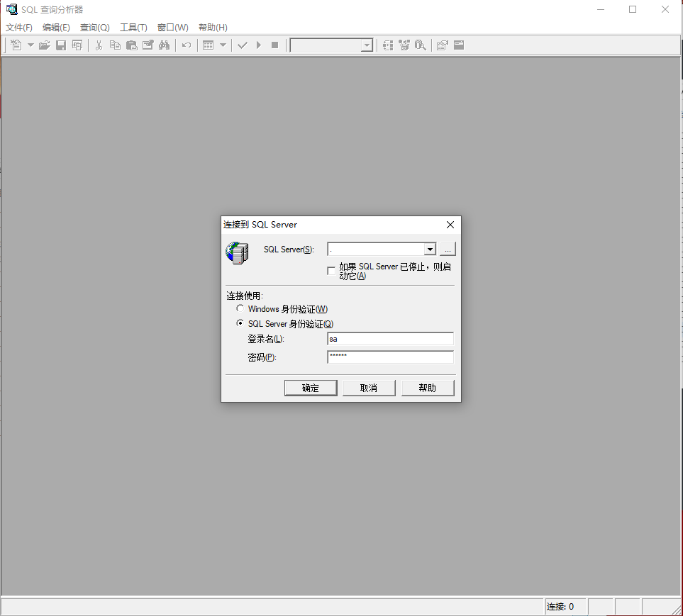The image size is (683, 616).
Task: Click the 帮助 button in the dialog
Action: (428, 388)
